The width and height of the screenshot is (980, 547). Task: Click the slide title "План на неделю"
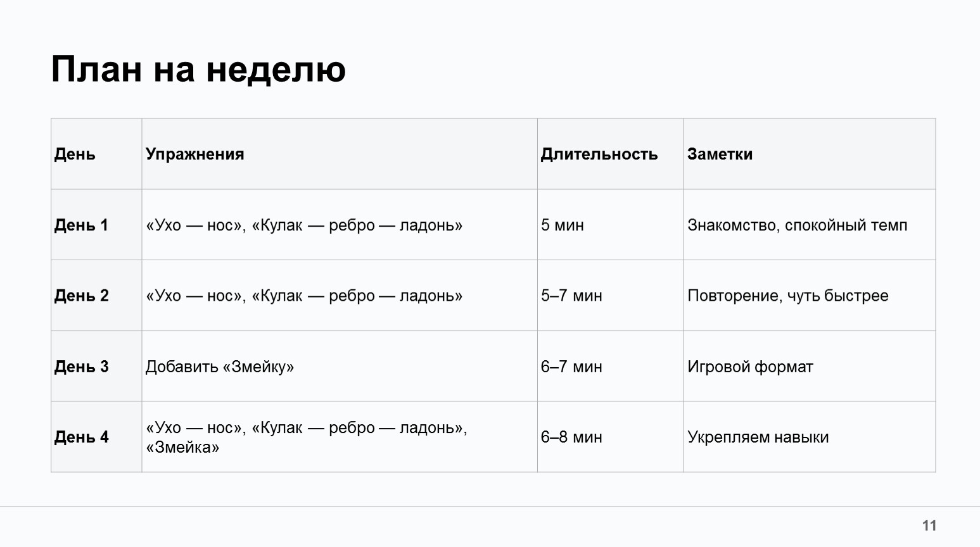(198, 69)
